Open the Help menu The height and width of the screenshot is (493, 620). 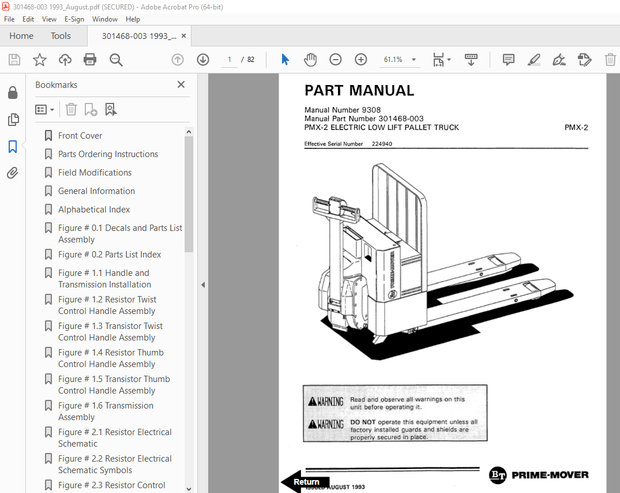point(133,19)
